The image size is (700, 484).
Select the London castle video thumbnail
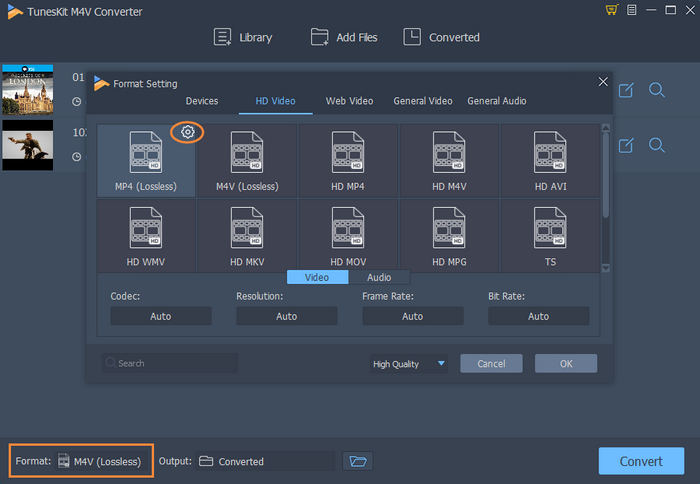click(x=28, y=90)
